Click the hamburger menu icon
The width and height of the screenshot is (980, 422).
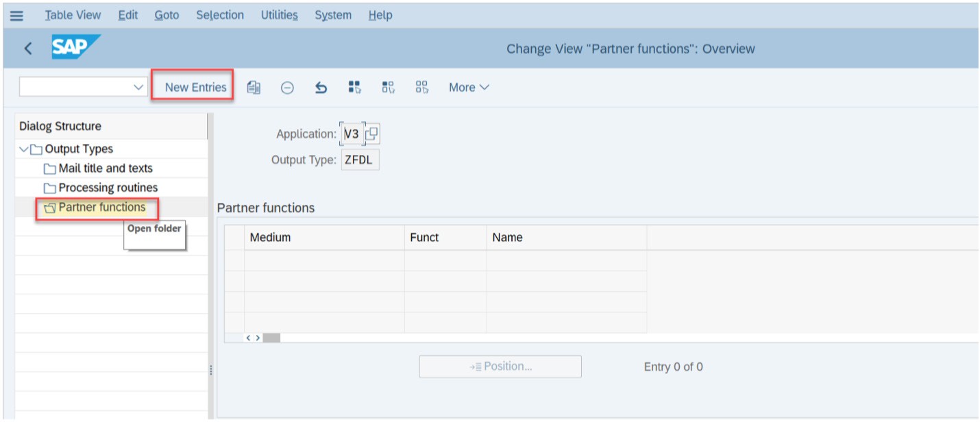16,15
